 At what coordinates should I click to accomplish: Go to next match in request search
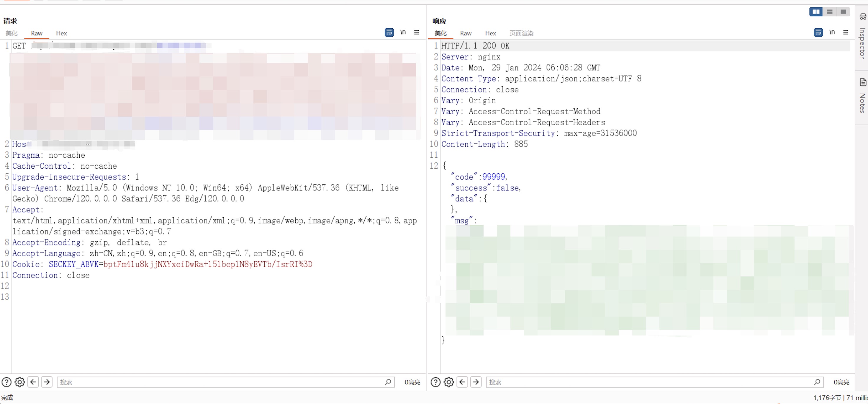(x=47, y=382)
